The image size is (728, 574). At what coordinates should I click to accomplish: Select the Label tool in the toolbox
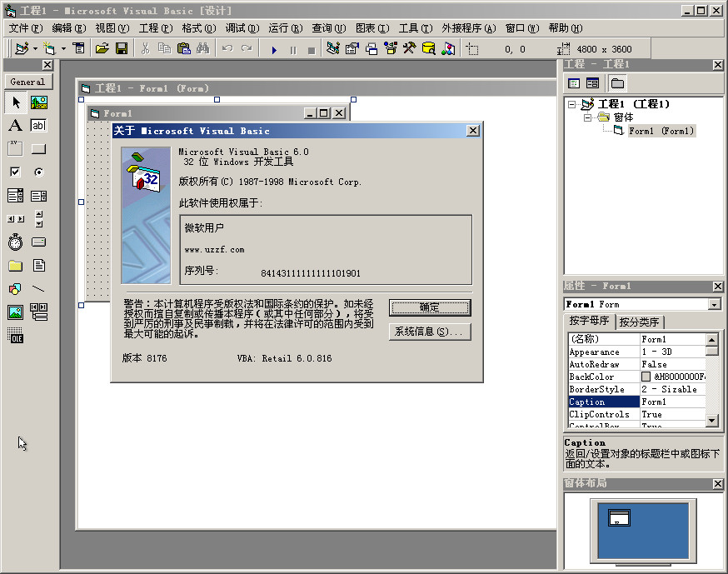(13, 125)
